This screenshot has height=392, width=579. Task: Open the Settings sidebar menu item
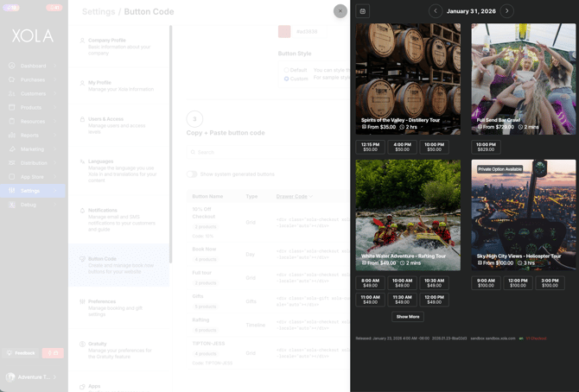click(33, 191)
